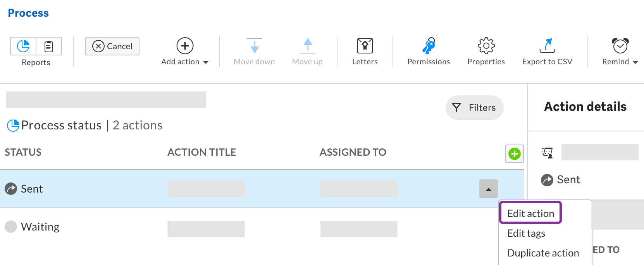Click the Remind alarm clock icon
This screenshot has width=644, height=265.
620,46
